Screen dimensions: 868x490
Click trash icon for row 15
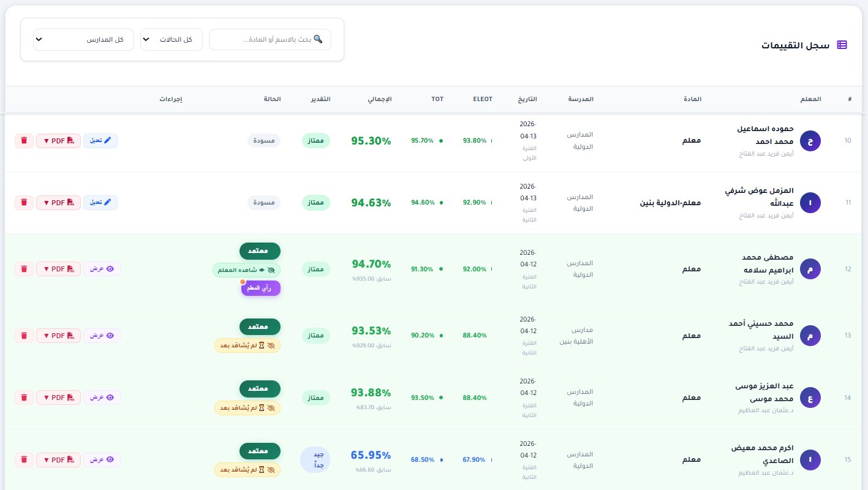point(24,459)
